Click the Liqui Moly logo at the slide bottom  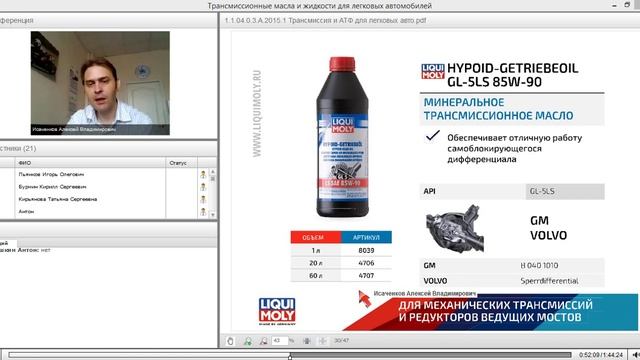[x=277, y=311]
